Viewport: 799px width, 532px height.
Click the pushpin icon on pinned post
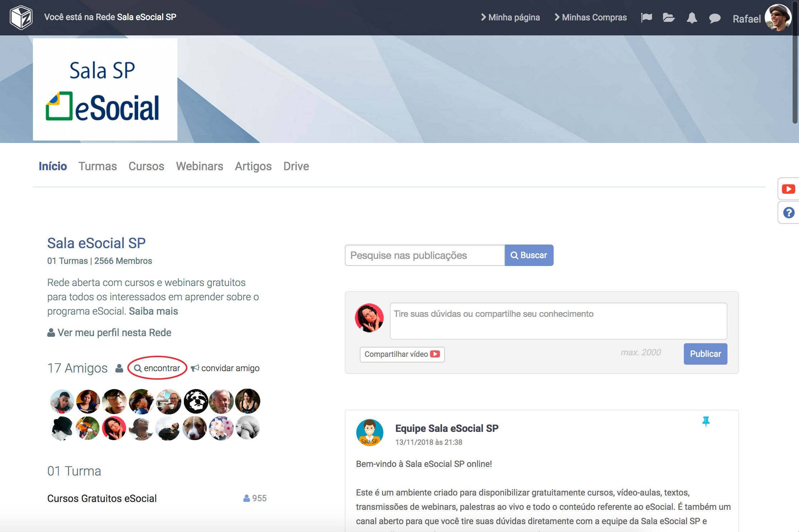706,422
